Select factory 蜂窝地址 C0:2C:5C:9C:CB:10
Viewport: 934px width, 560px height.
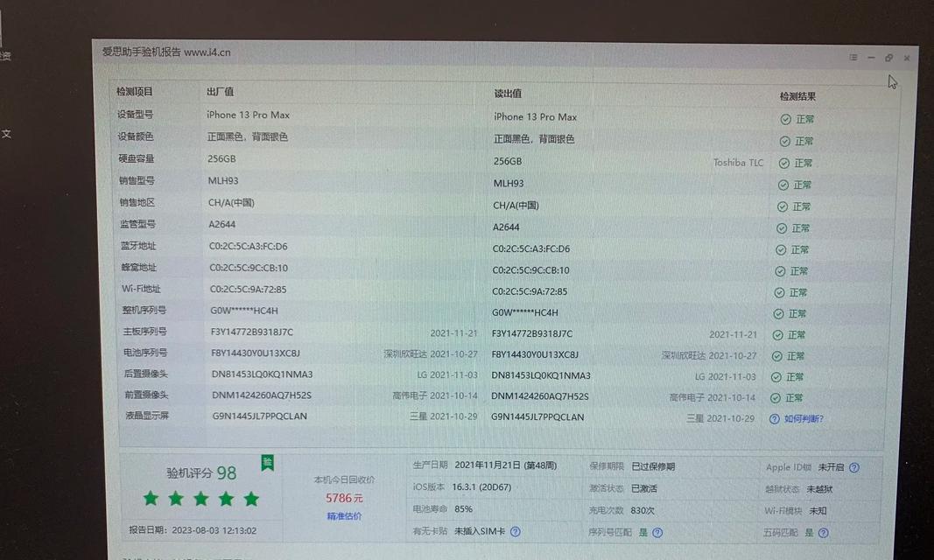(x=249, y=268)
